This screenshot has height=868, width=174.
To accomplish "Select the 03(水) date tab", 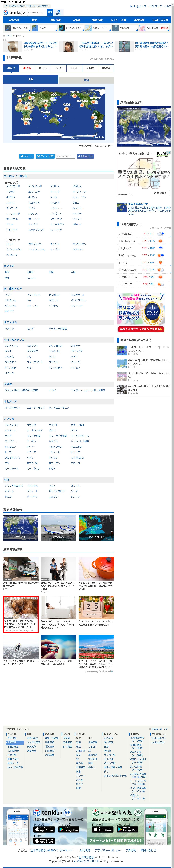I will pos(74,68).
